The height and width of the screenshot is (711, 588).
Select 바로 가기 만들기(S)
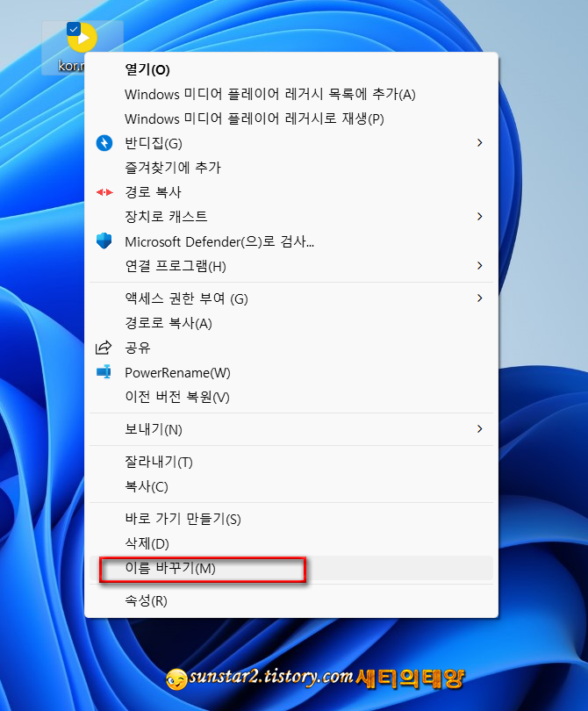[x=291, y=519]
